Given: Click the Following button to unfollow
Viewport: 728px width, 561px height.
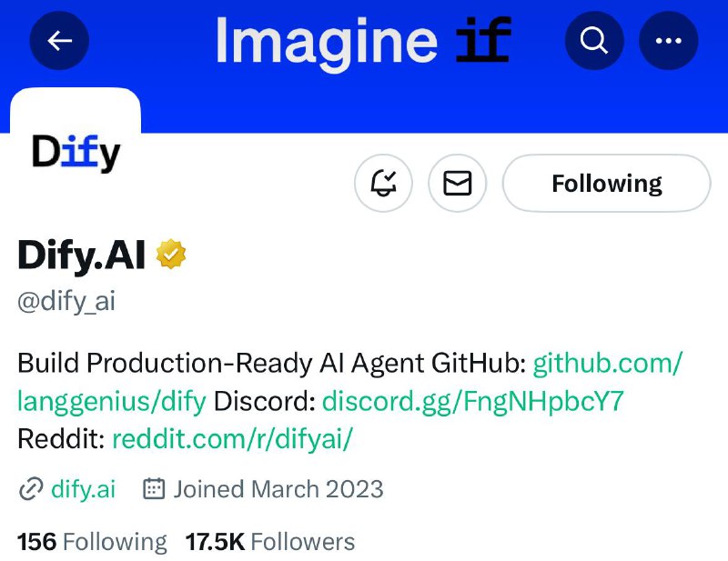Looking at the screenshot, I should (x=606, y=183).
